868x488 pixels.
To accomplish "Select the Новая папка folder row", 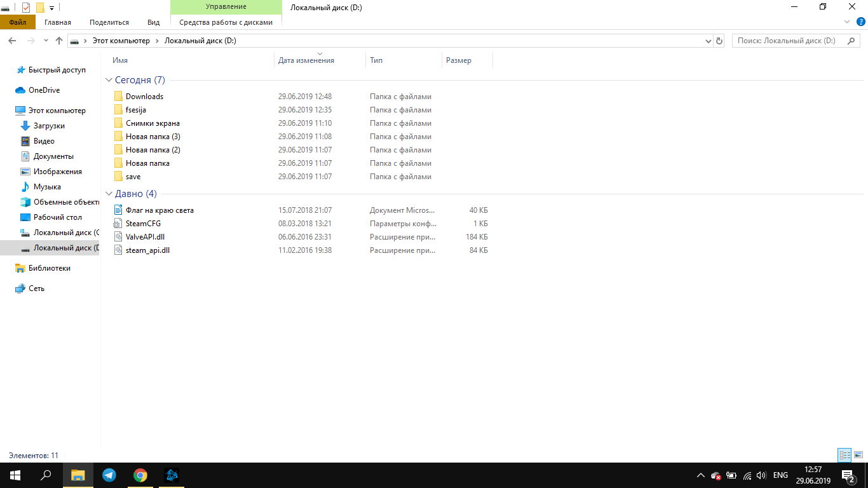I will point(302,163).
